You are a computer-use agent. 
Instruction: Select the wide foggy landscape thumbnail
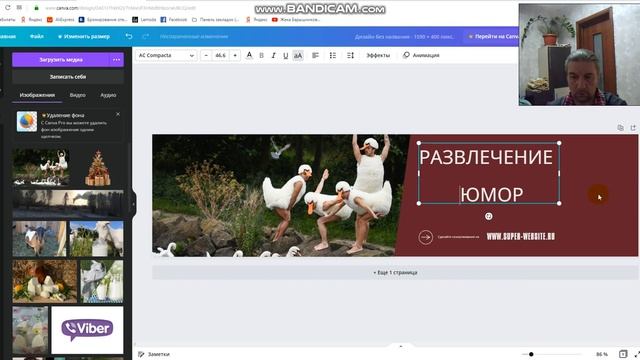pos(68,203)
